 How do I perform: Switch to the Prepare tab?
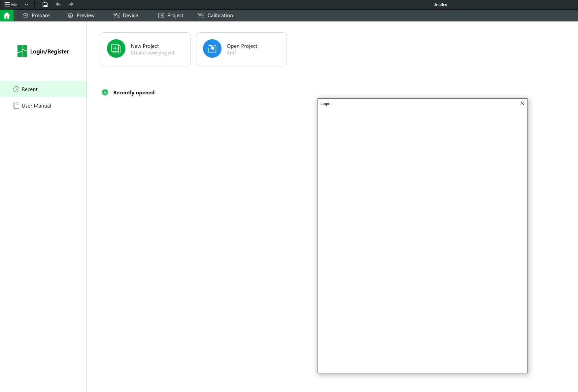pos(36,16)
